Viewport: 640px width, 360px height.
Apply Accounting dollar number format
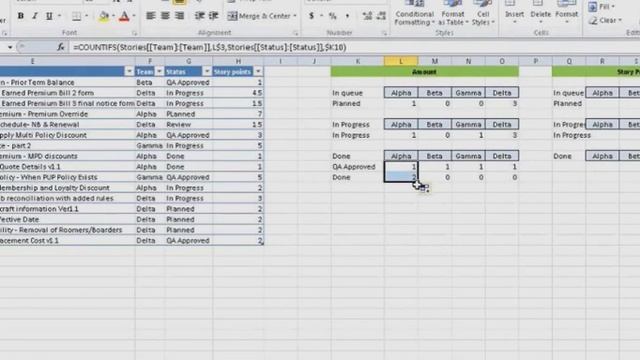pyautogui.click(x=311, y=16)
